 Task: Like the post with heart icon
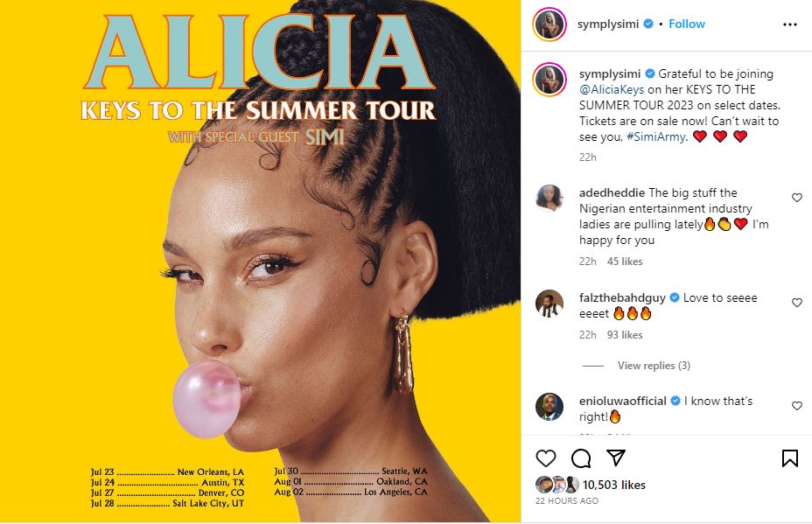[x=546, y=458]
